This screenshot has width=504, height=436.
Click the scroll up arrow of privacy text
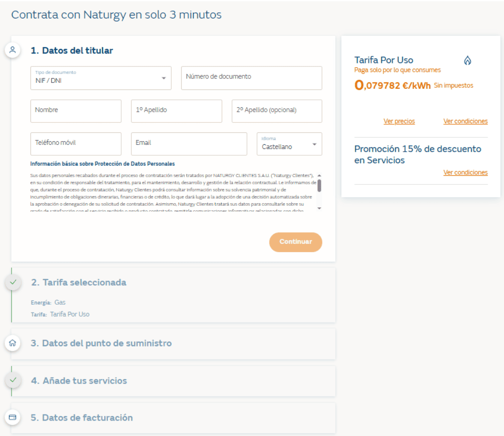319,176
